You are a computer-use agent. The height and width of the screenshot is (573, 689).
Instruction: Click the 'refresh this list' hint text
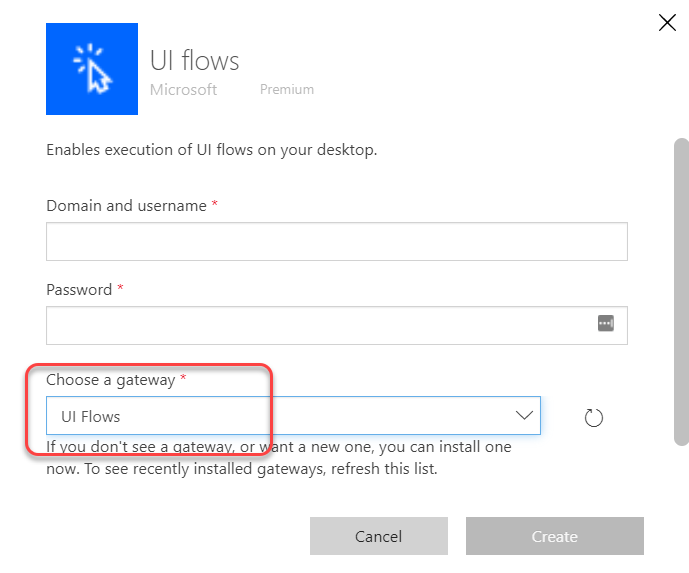384,469
